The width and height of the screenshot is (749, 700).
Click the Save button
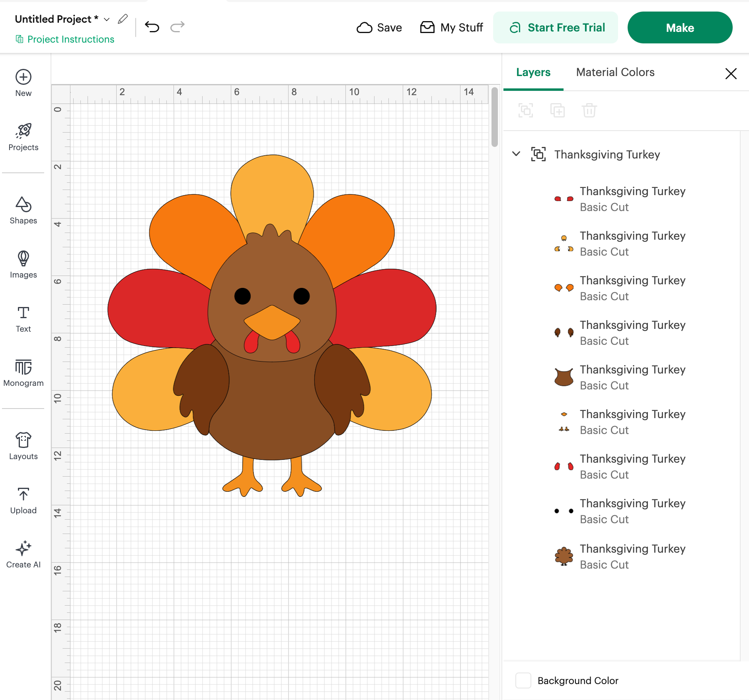[379, 27]
